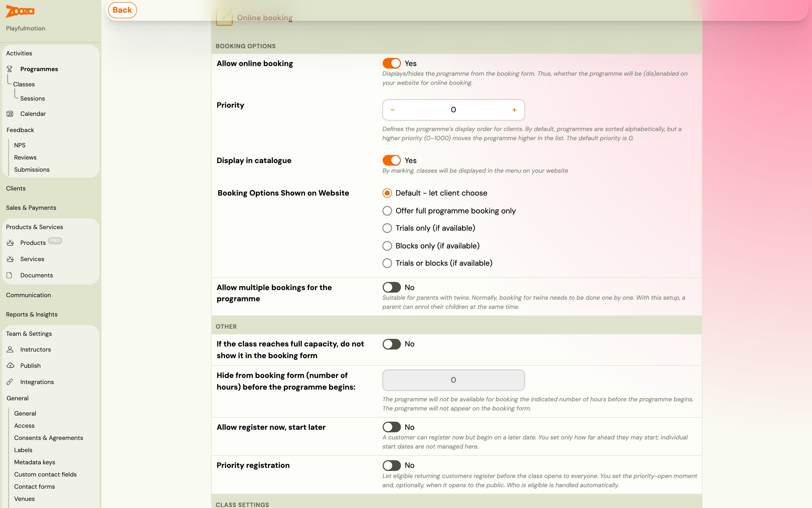Select Offer full programme booking only

387,211
